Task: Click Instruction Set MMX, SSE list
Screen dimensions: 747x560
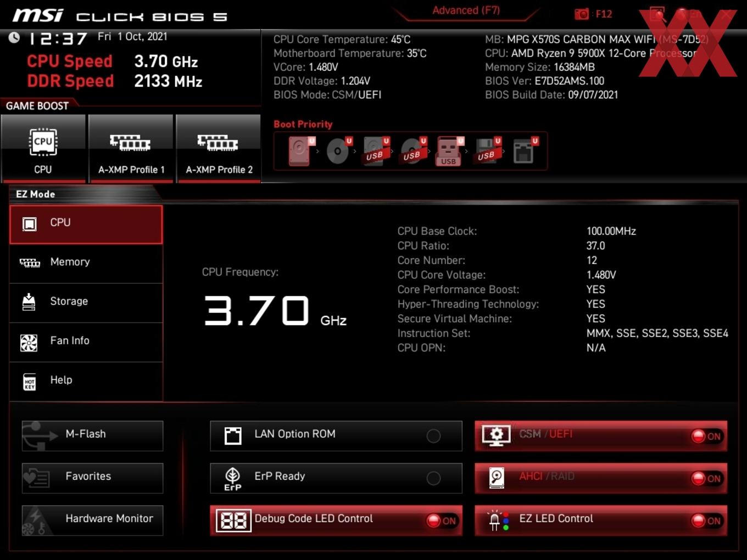Action: [x=657, y=333]
